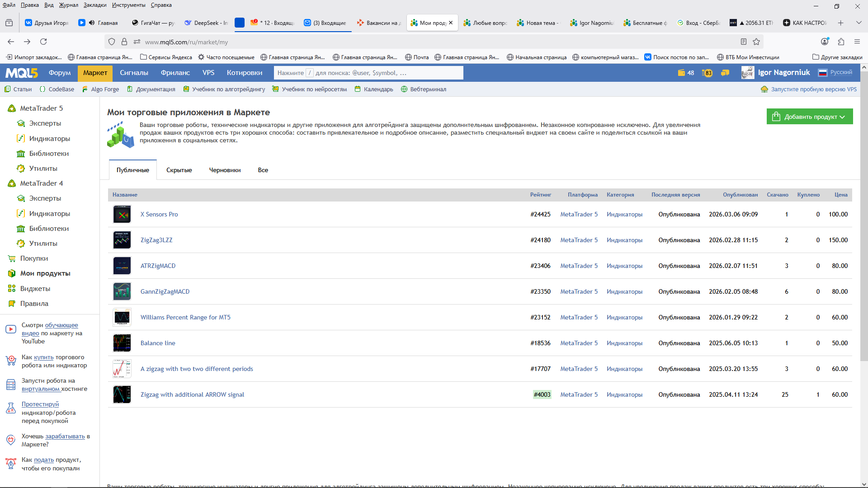Click the Balance line product thumbnail
868x488 pixels.
122,343
